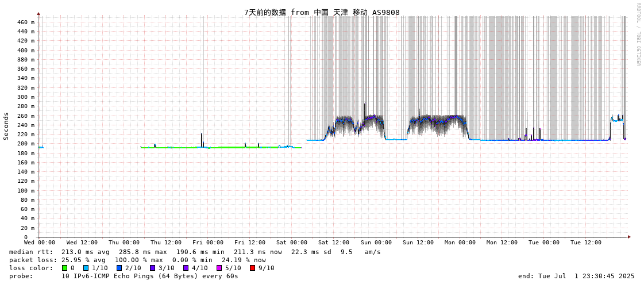Screen dimensions: 644x284
Task: Click the graph title ending in AS9808
Action: click(322, 12)
